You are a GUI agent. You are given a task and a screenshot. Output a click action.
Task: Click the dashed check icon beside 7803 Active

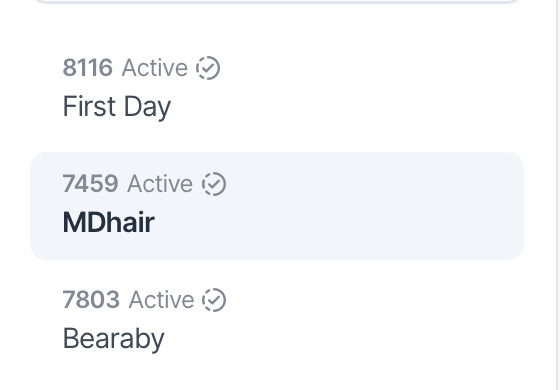click(214, 300)
